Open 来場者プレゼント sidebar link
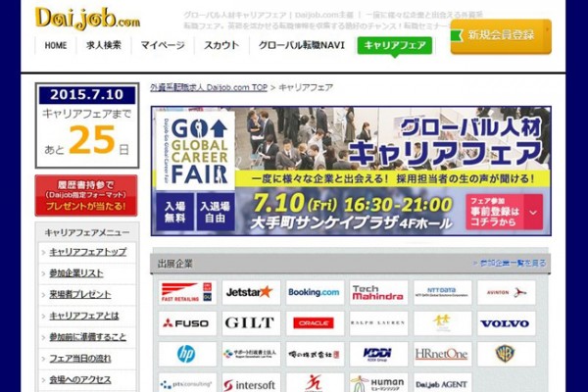Viewport: 588px width, 392px height. (80, 294)
